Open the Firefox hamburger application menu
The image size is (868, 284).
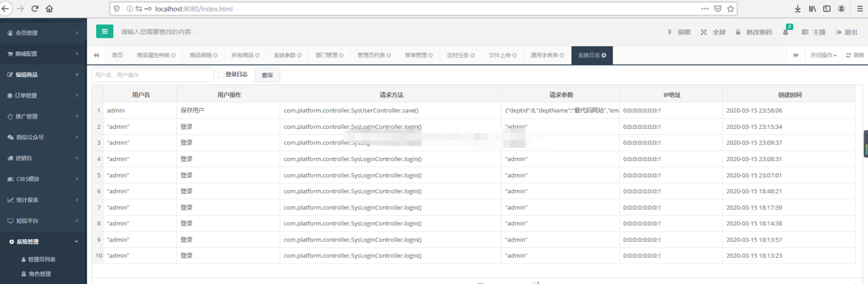(x=860, y=8)
